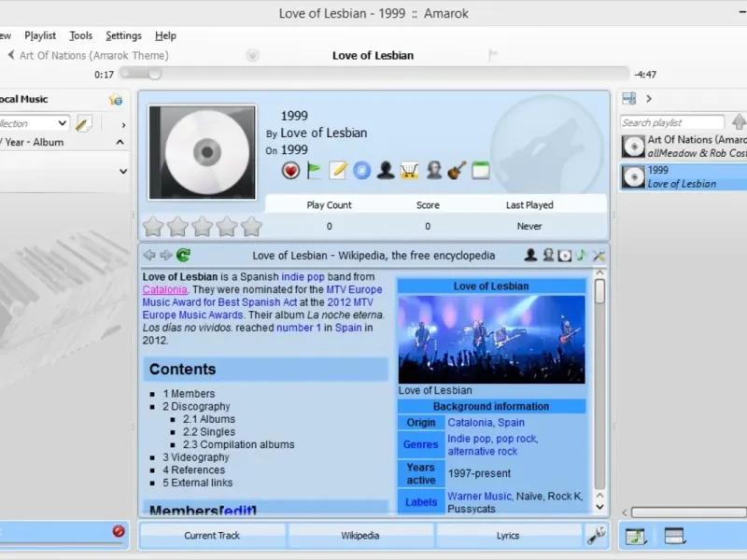Open the edit track details pencil icon

[338, 171]
